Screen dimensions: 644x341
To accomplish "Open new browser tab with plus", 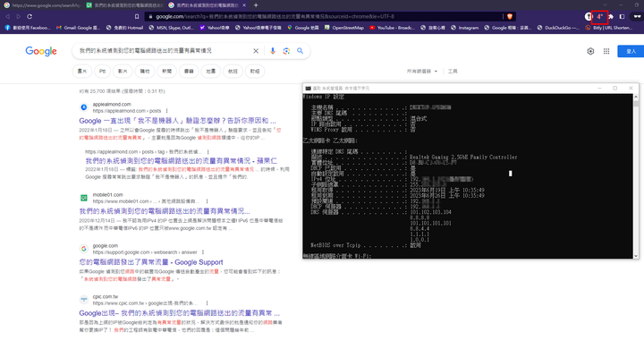I will [x=256, y=5].
